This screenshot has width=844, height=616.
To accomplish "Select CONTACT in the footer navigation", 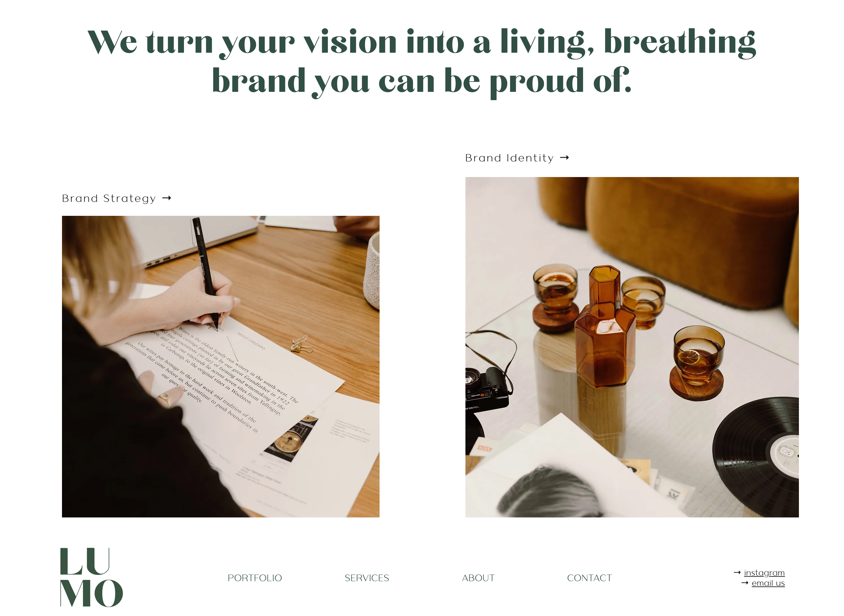I will pyautogui.click(x=589, y=578).
